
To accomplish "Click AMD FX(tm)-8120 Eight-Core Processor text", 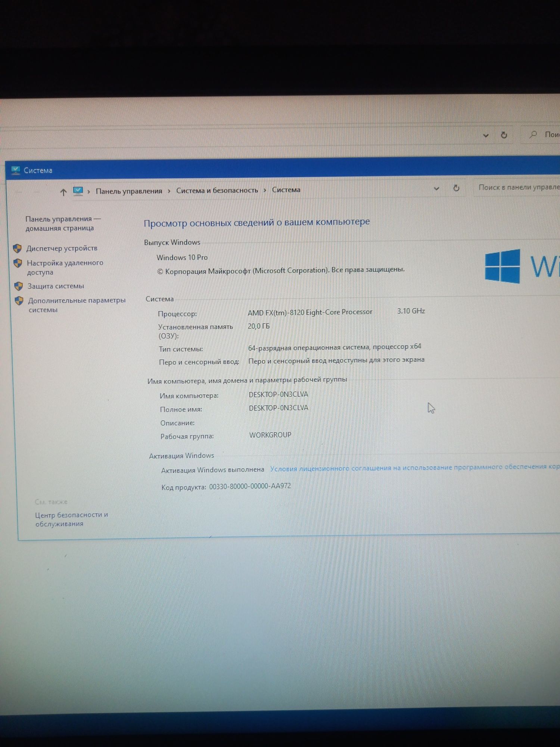I will pos(310,312).
